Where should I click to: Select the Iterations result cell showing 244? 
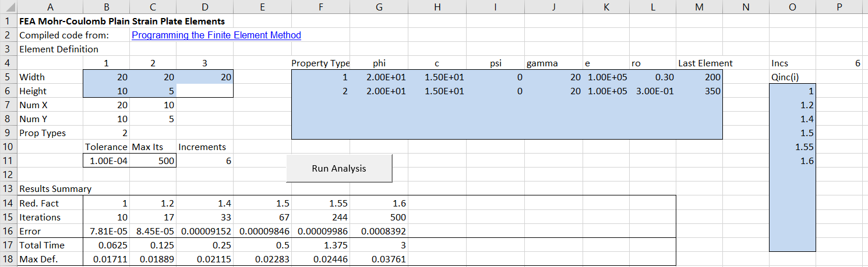pos(321,217)
